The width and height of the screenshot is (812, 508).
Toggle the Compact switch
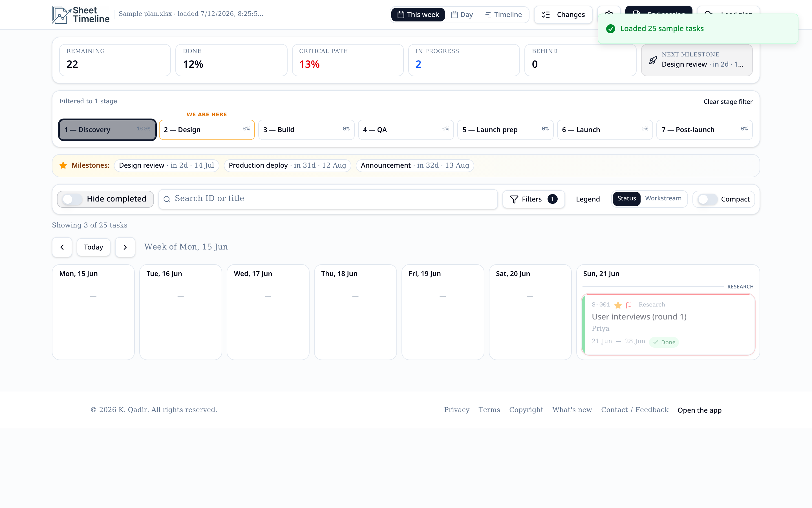pyautogui.click(x=707, y=199)
